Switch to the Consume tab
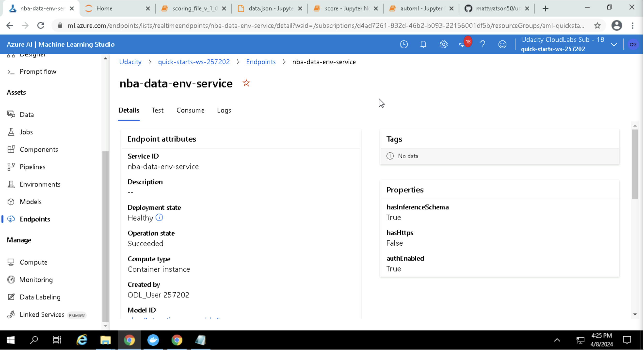644x350 pixels. point(190,110)
